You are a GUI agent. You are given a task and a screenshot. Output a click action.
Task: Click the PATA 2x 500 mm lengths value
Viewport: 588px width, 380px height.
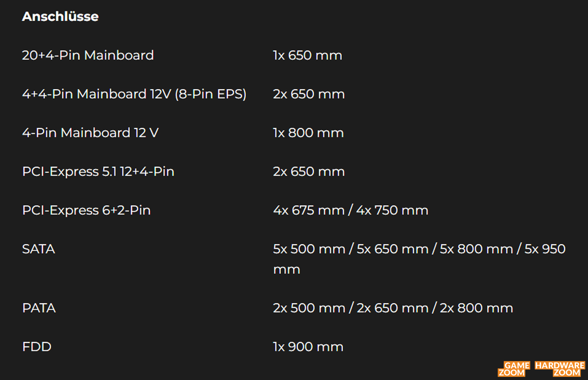[x=393, y=308]
